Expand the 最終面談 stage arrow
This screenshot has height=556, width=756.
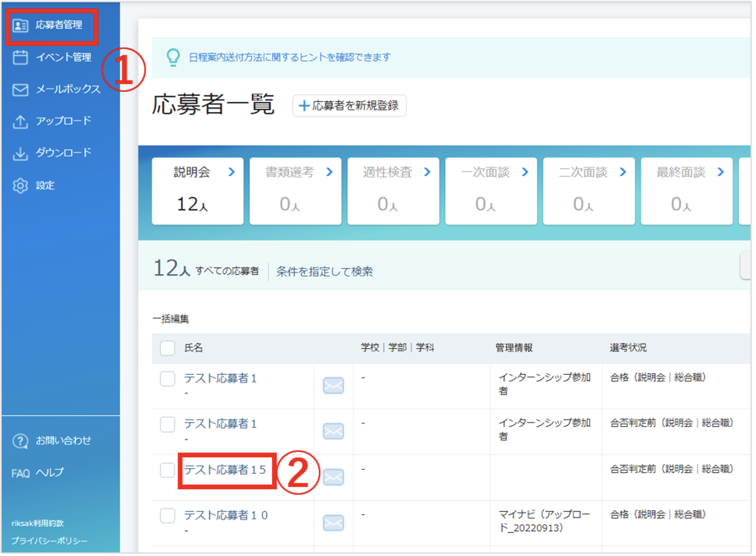click(720, 172)
